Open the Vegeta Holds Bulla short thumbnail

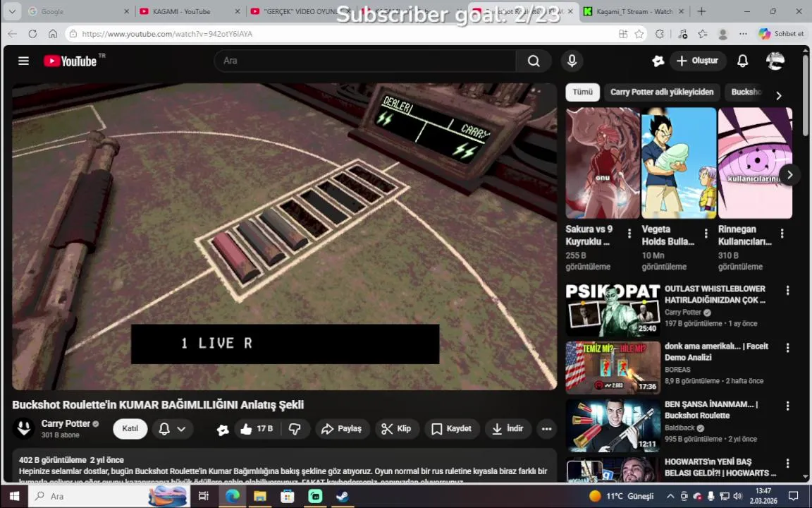click(678, 163)
